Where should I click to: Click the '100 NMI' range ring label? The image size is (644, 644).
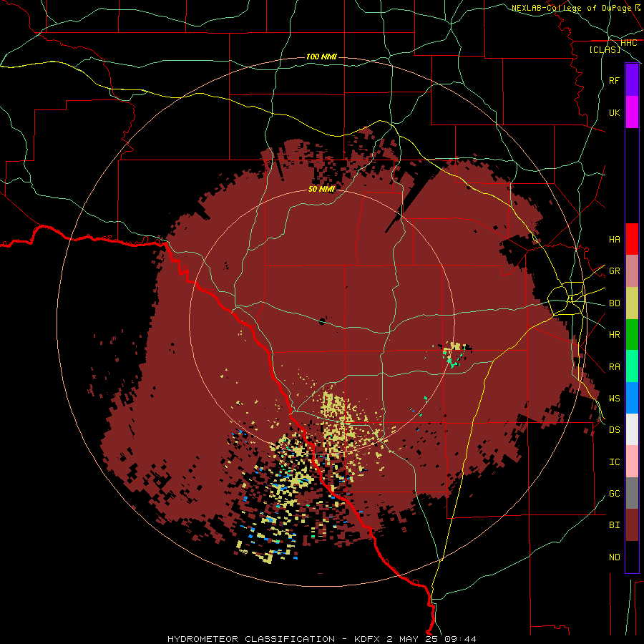click(321, 57)
